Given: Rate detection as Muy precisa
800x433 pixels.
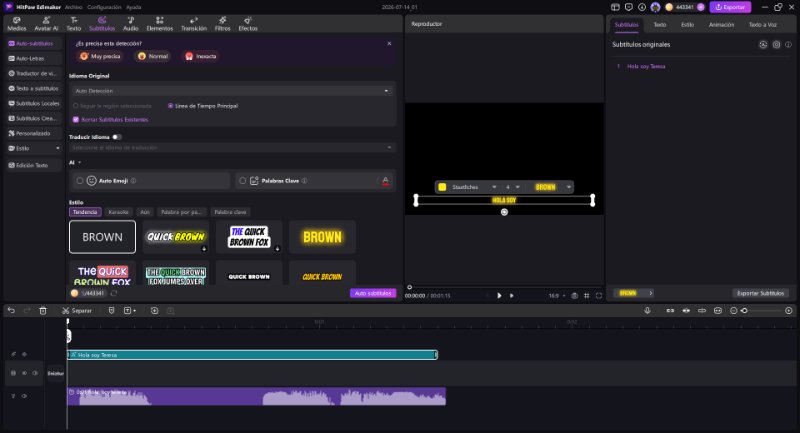Looking at the screenshot, I should [x=100, y=56].
